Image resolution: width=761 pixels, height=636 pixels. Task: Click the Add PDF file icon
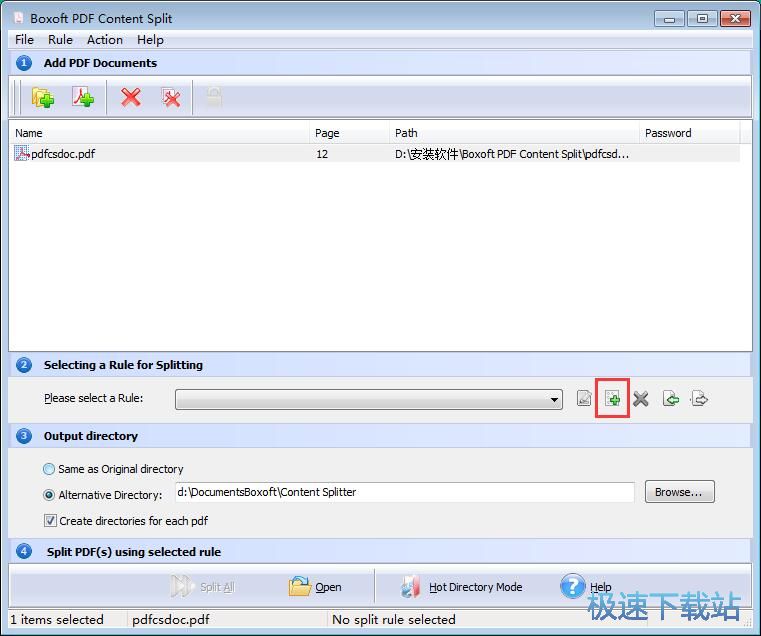point(83,97)
